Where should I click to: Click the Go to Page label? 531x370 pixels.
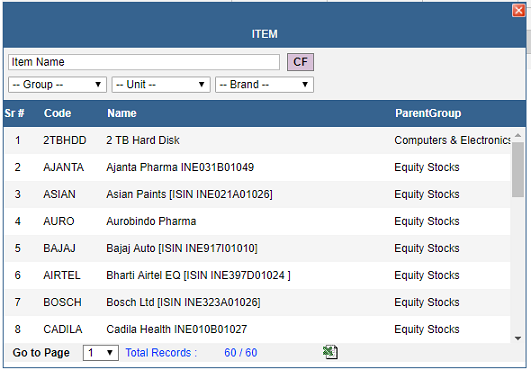(x=41, y=353)
